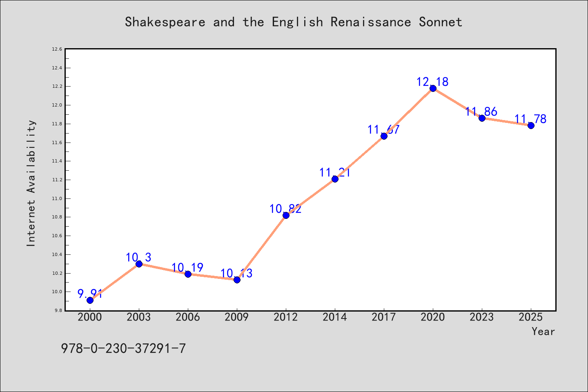The width and height of the screenshot is (588, 392).
Task: Click the value label '12.18' above the peak
Action: pos(432,82)
